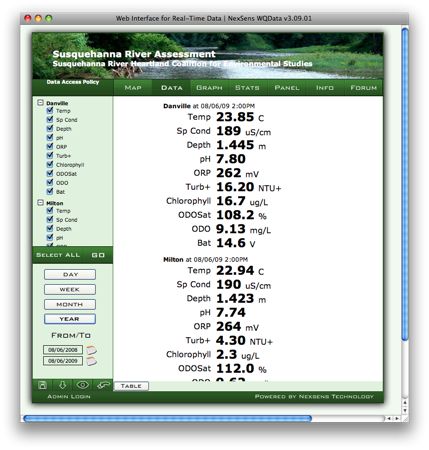Open the Panel tab
The height and width of the screenshot is (450, 429).
[287, 88]
